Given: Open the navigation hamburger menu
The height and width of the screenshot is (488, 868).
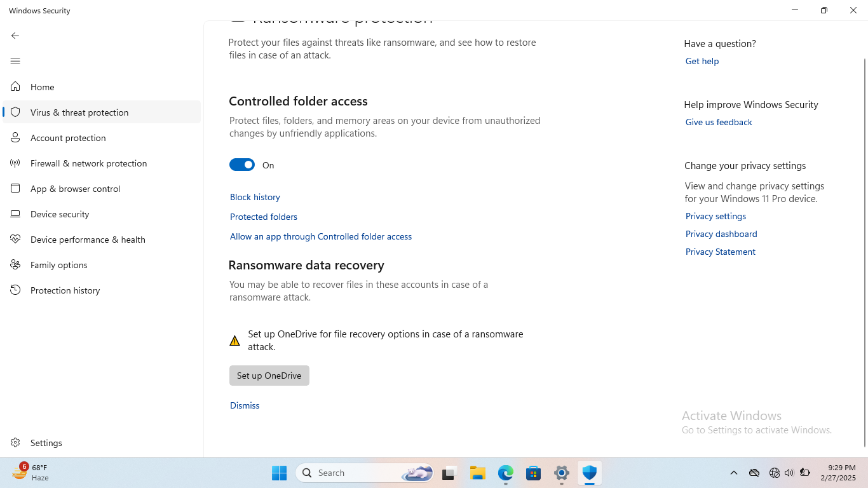Looking at the screenshot, I should coord(15,61).
